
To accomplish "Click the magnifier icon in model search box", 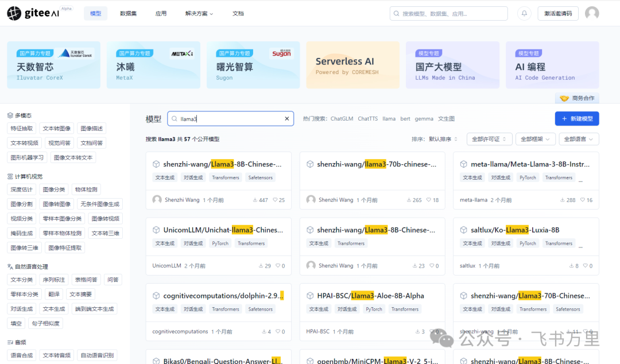I will [x=175, y=119].
